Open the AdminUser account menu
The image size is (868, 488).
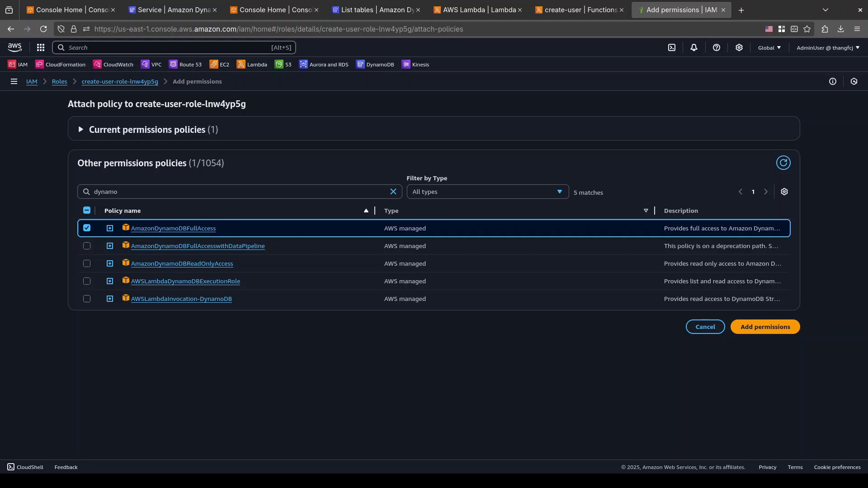pyautogui.click(x=828, y=47)
